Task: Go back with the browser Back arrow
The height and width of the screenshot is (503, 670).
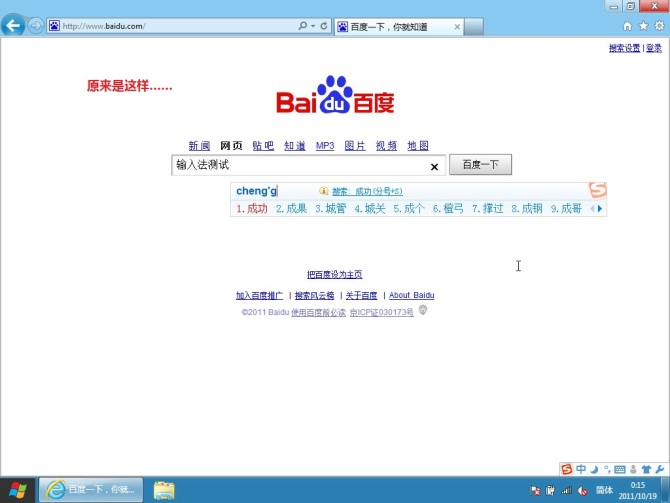Action: 12,26
